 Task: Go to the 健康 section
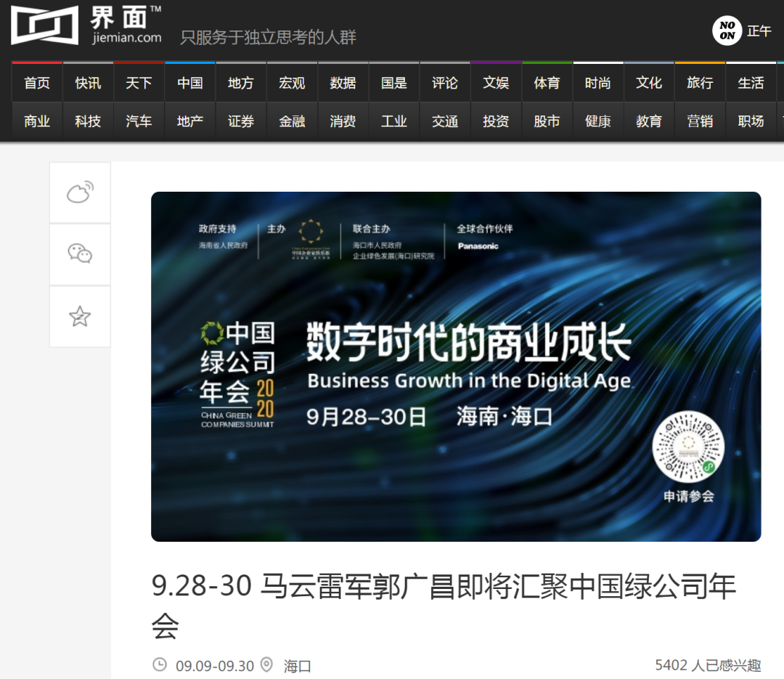(598, 121)
